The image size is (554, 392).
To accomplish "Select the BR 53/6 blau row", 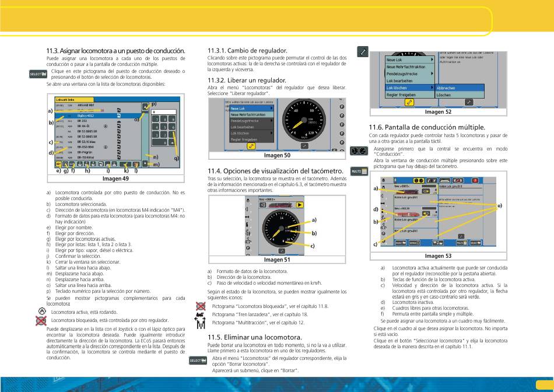I will (98, 142).
